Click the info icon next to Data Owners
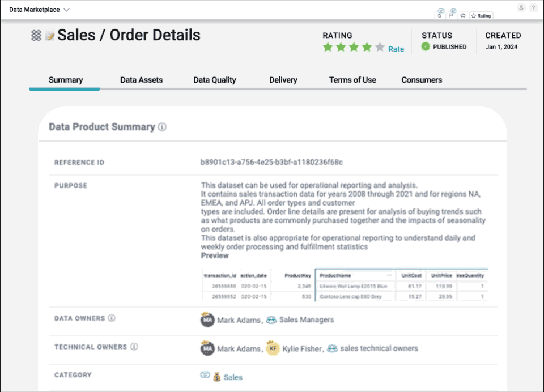Image resolution: width=544 pixels, height=392 pixels. [112, 318]
